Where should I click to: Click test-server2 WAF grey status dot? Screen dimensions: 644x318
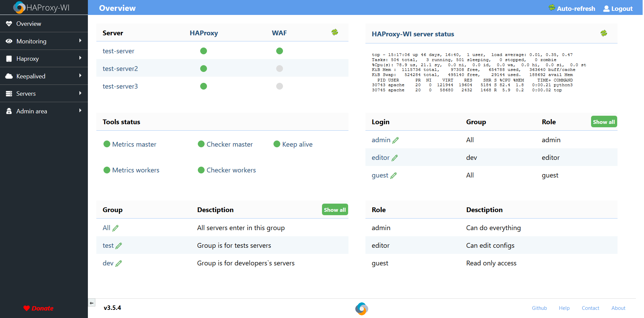tap(280, 69)
